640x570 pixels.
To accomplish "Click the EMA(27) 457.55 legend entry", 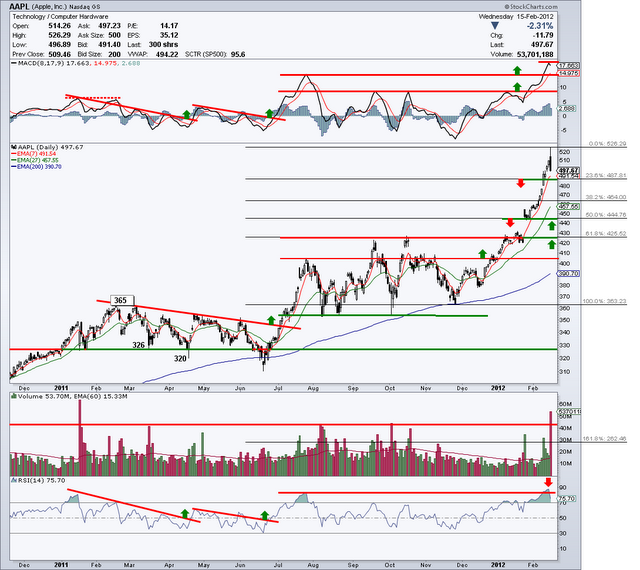I will (35, 160).
